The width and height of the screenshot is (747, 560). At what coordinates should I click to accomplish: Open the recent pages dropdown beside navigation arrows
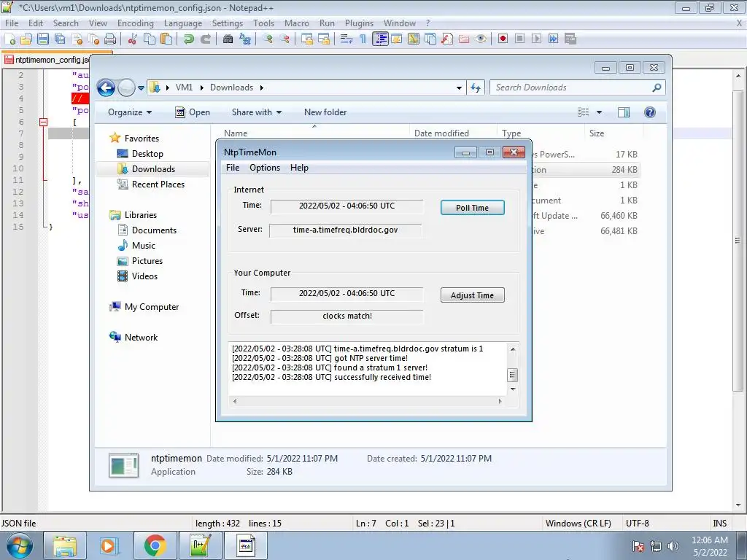point(141,88)
